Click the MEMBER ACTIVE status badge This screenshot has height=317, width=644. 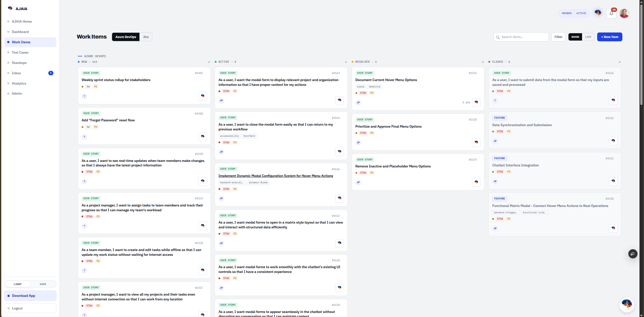tap(574, 13)
